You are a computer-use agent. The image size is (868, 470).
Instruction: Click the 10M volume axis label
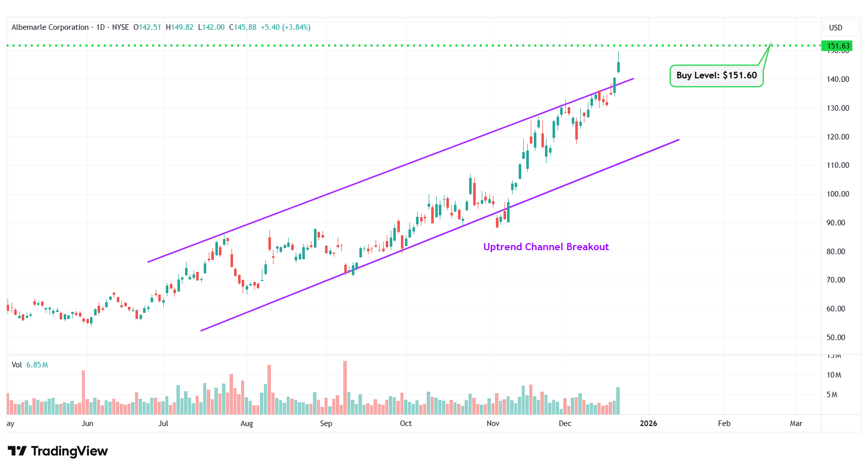point(834,375)
